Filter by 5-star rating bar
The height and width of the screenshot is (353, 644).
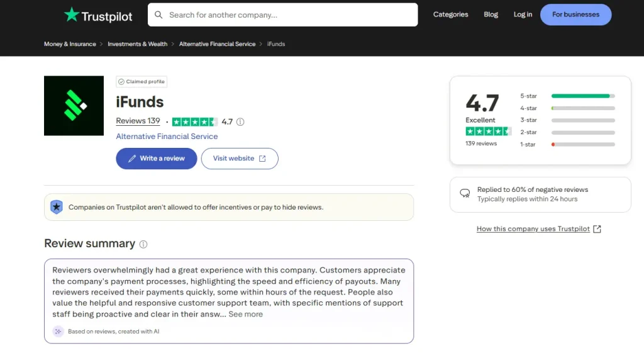583,96
